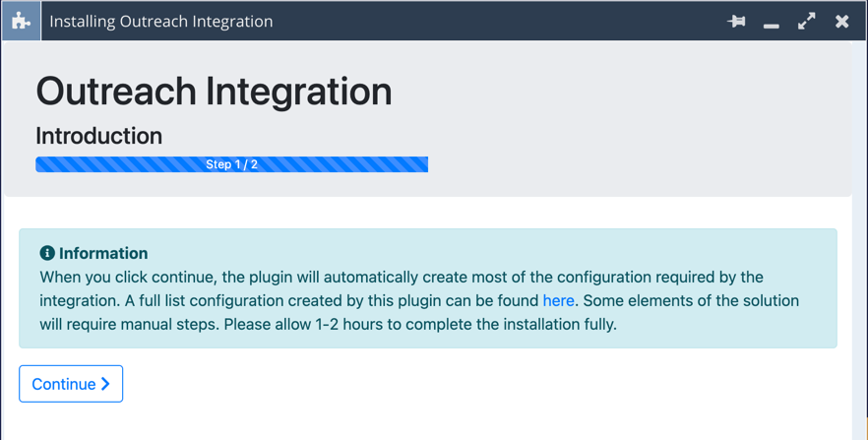The height and width of the screenshot is (440, 868).
Task: Minimize the Installing Outreach Integration window
Action: 772,26
